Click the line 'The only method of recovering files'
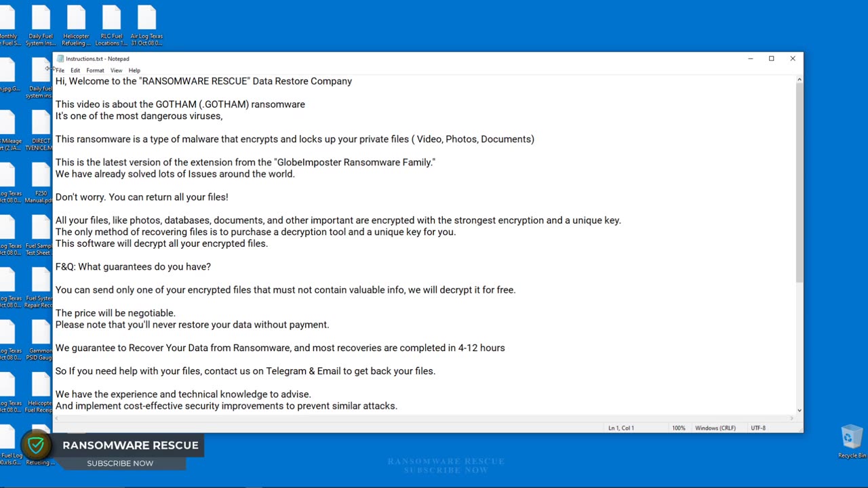 [256, 232]
